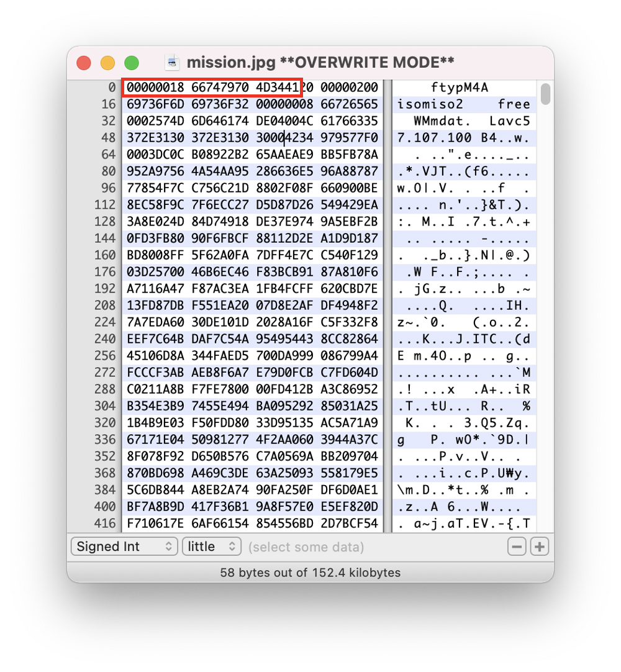Screen dimensions: 621x672
Task: Select hex group 549429EA in row 112
Action: 349,204
